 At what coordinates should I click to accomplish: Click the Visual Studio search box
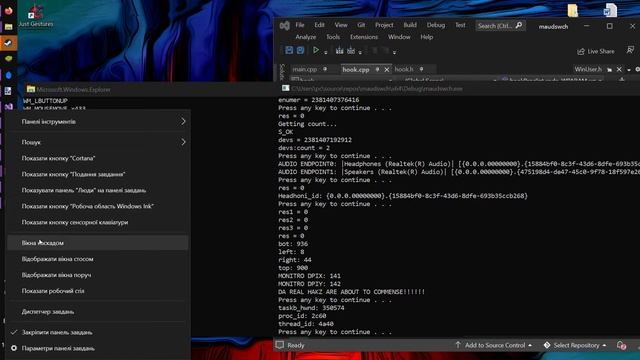500,26
